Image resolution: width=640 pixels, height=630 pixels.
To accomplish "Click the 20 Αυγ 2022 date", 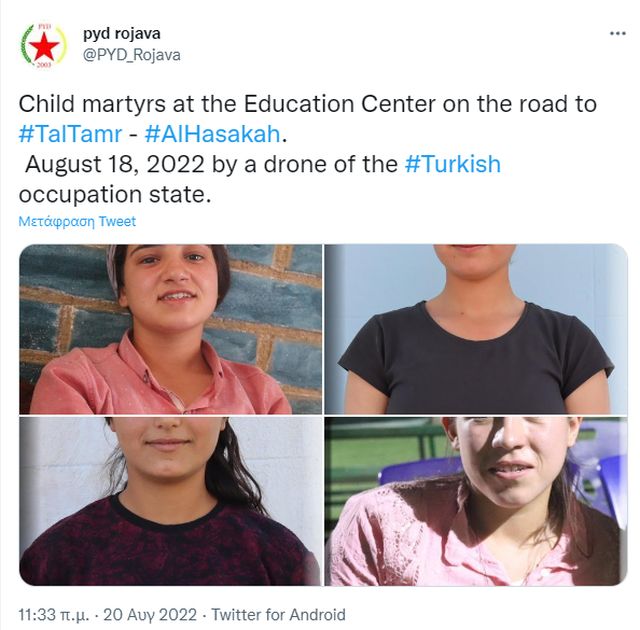I will [x=150, y=615].
